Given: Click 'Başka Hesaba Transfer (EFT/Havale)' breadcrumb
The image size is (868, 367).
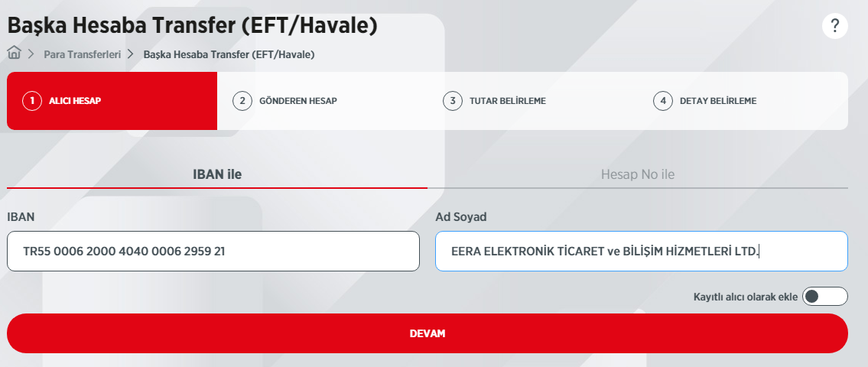Looking at the screenshot, I should (x=229, y=54).
